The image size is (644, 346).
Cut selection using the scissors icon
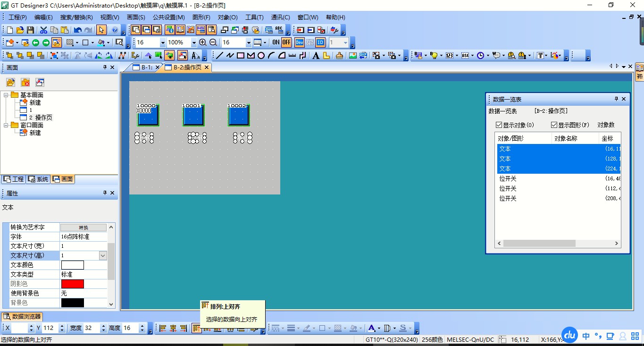click(x=43, y=30)
